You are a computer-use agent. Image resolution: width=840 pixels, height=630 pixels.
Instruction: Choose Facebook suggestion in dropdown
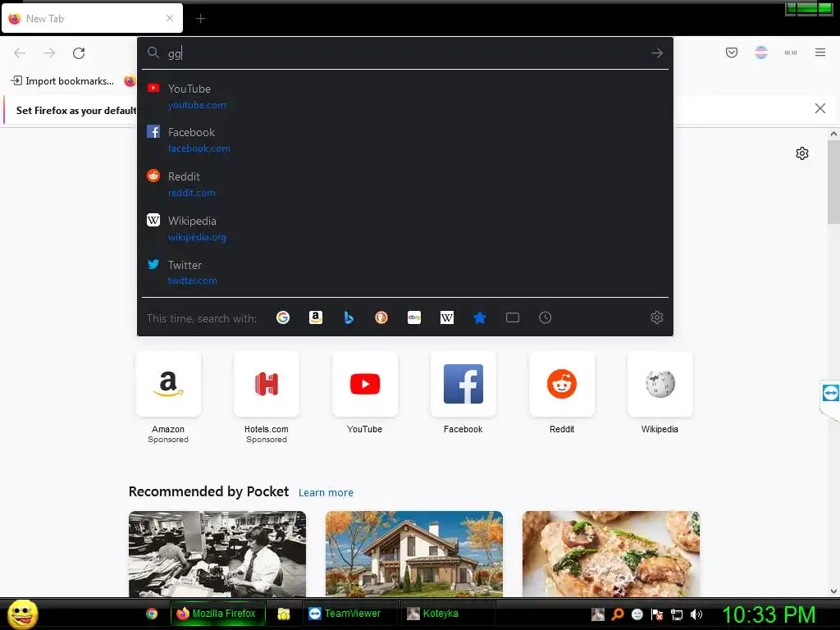tap(405, 139)
